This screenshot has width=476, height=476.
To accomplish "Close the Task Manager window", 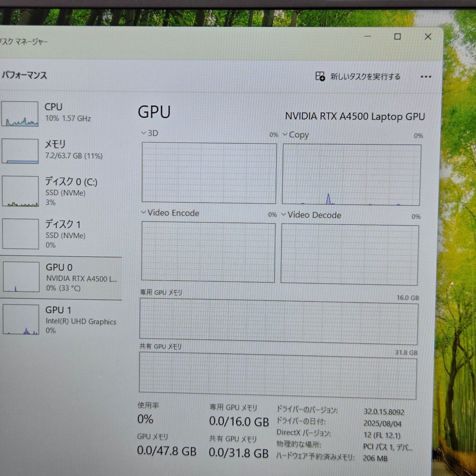I will coord(428,37).
